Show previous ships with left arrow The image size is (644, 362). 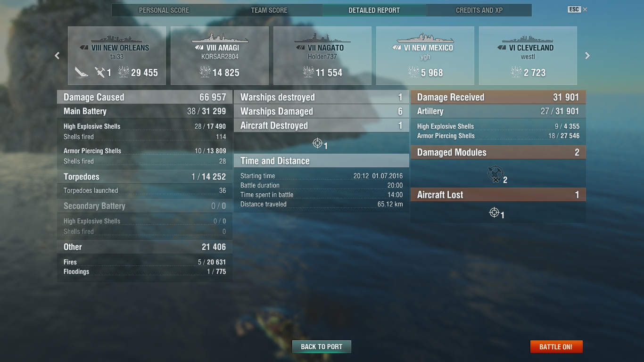[57, 56]
